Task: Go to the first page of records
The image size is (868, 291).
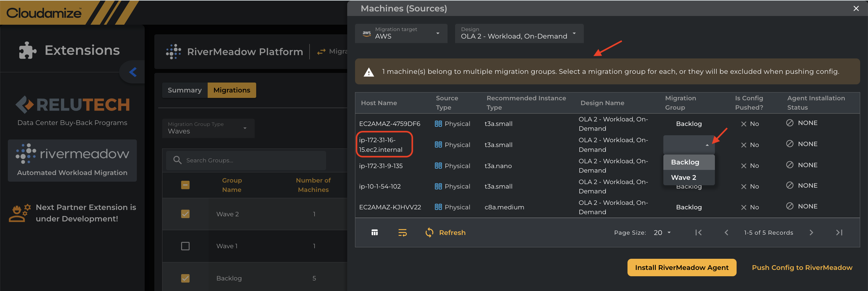Action: [698, 232]
